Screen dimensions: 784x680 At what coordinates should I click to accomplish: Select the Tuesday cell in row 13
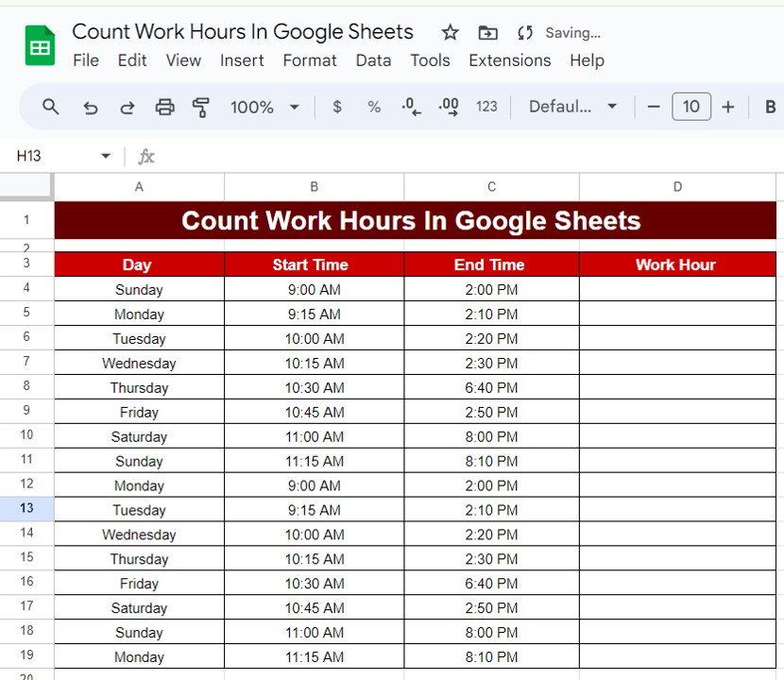(139, 510)
